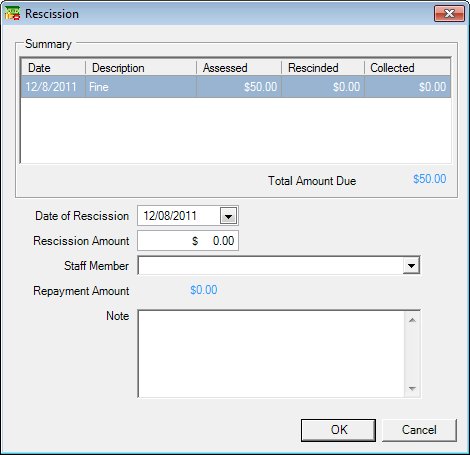470x455 pixels.
Task: Close the Rescission dialog window
Action: click(x=449, y=14)
